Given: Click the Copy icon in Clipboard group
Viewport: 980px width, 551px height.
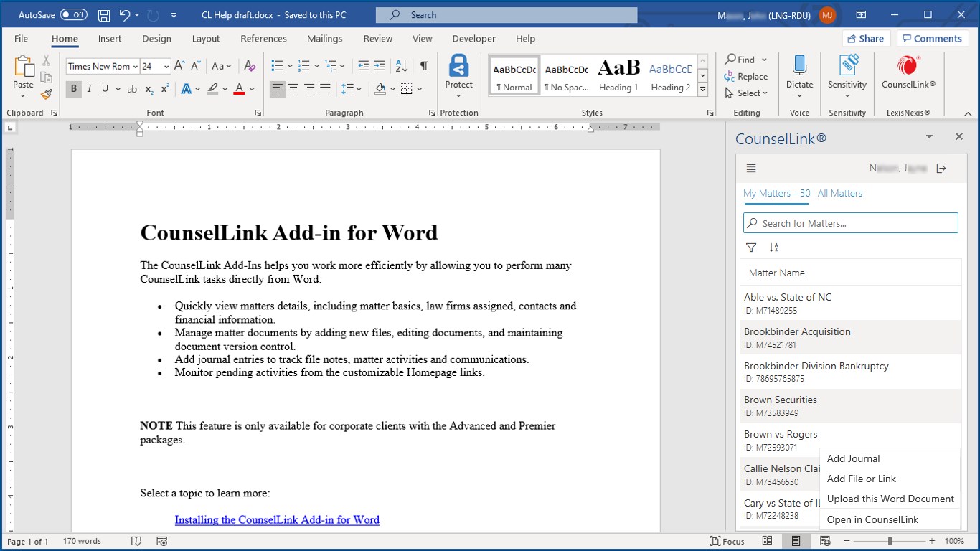Looking at the screenshot, I should 47,77.
